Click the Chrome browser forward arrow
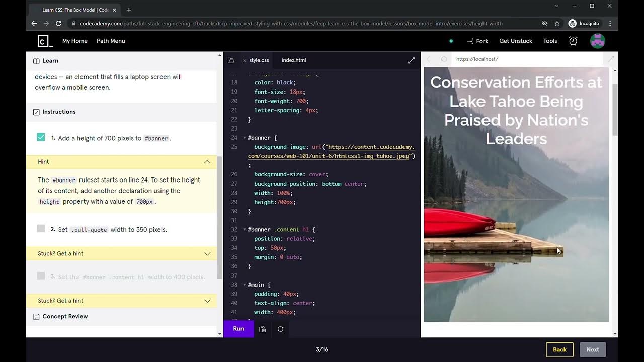Image resolution: width=644 pixels, height=362 pixels. 46,23
